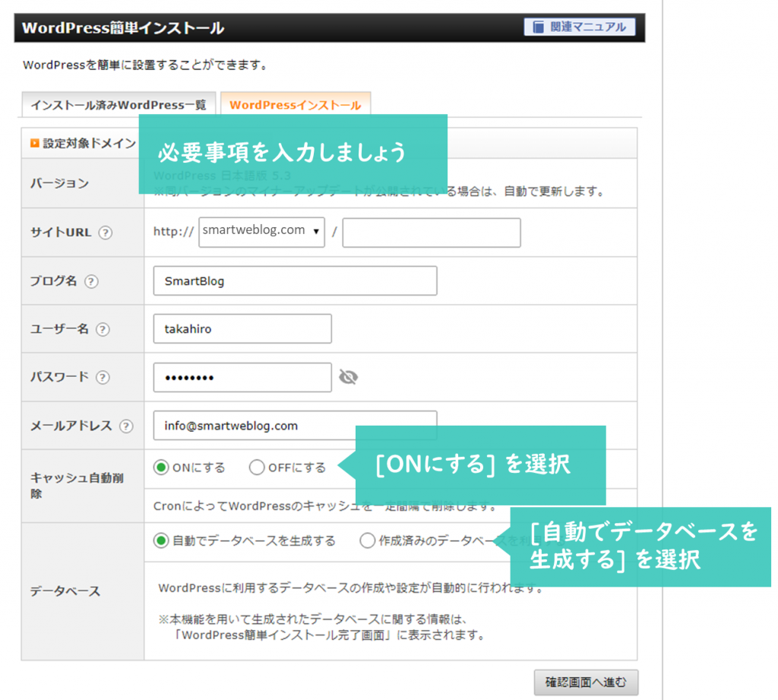778x700 pixels.
Task: Click help icon next to ユーザー名
Action: coord(103,330)
